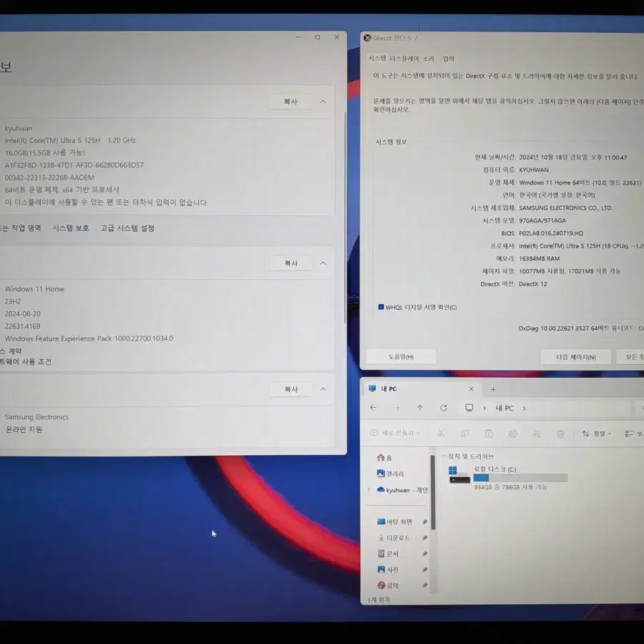Copy device specifications with 복사 button
Image resolution: width=644 pixels, height=644 pixels.
(x=291, y=102)
